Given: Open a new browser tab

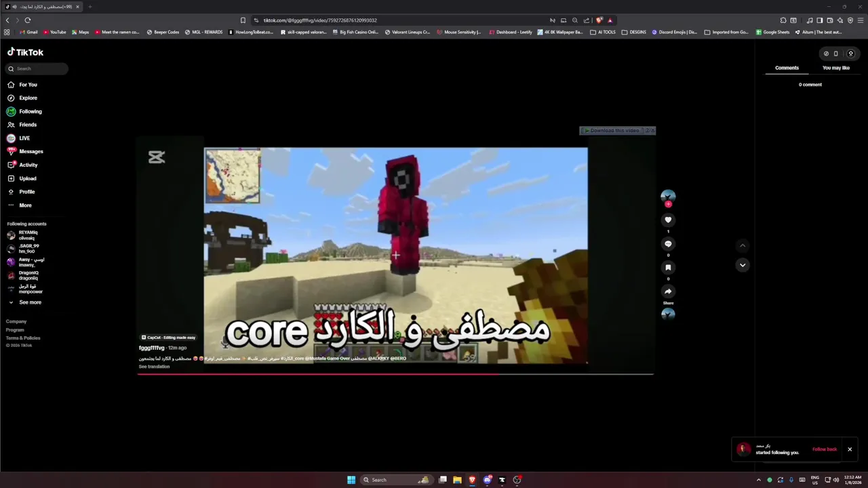Looking at the screenshot, I should point(90,7).
